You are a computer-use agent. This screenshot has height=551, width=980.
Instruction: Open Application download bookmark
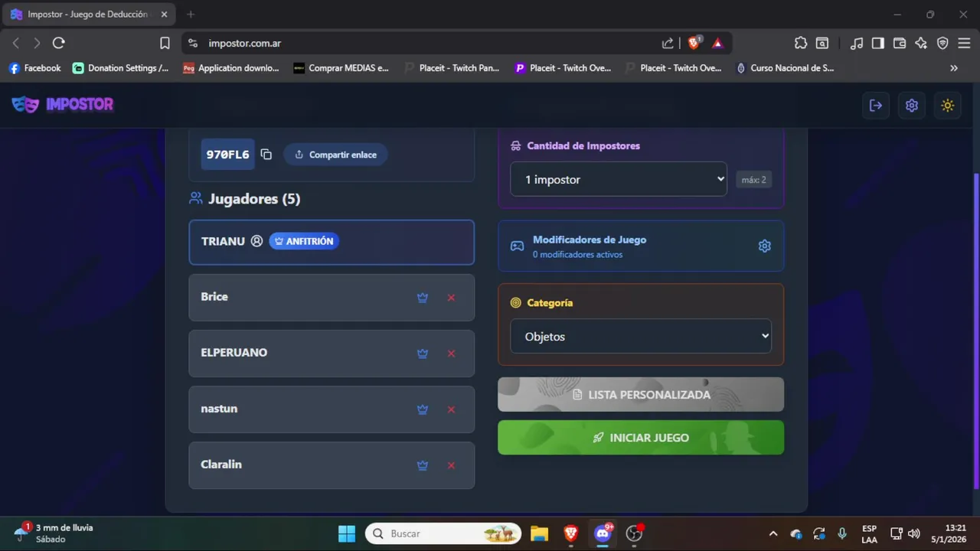click(x=231, y=68)
